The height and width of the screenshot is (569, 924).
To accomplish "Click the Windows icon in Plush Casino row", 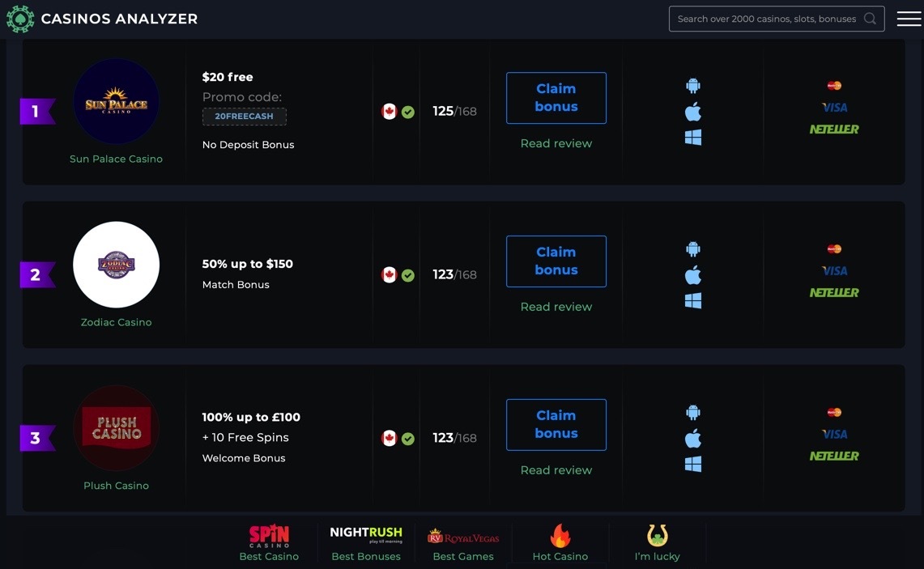I will pos(693,464).
